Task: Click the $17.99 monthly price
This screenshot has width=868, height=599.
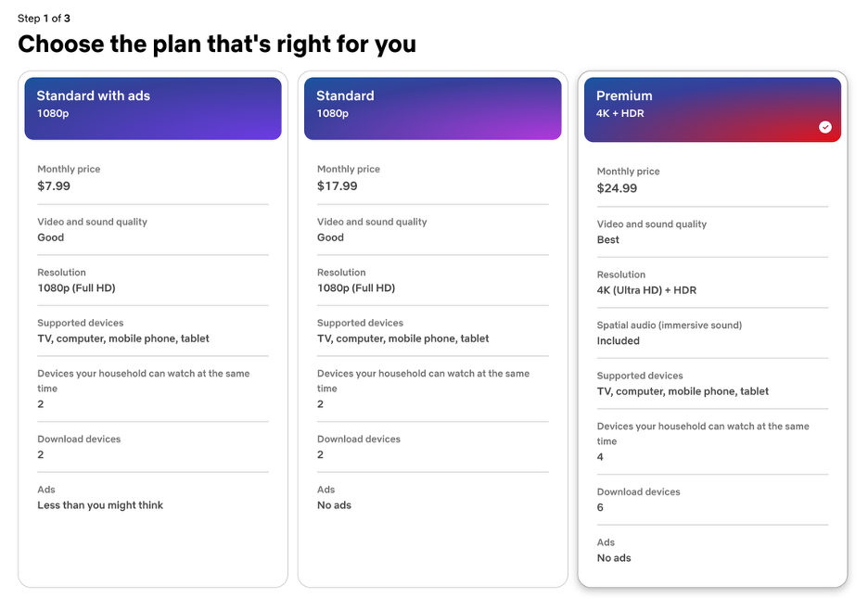Action: click(337, 186)
